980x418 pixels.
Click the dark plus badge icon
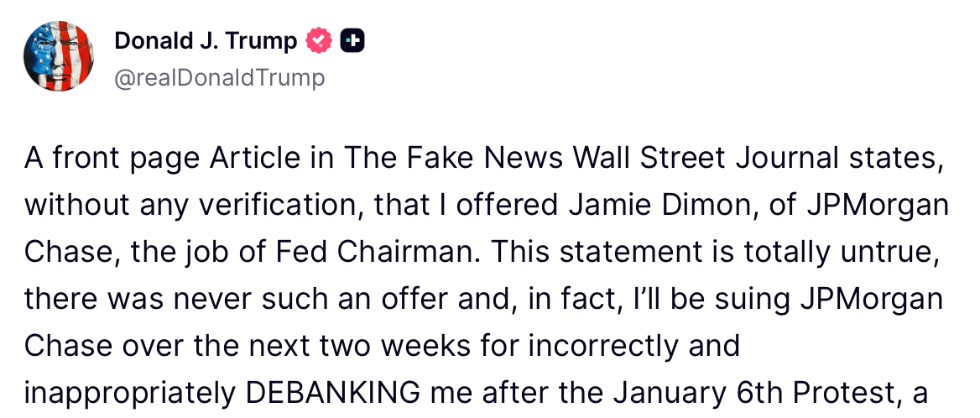pos(352,40)
